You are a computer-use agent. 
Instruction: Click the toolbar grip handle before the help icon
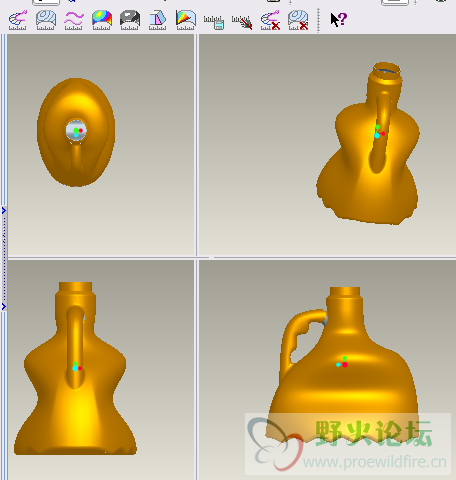click(x=319, y=21)
